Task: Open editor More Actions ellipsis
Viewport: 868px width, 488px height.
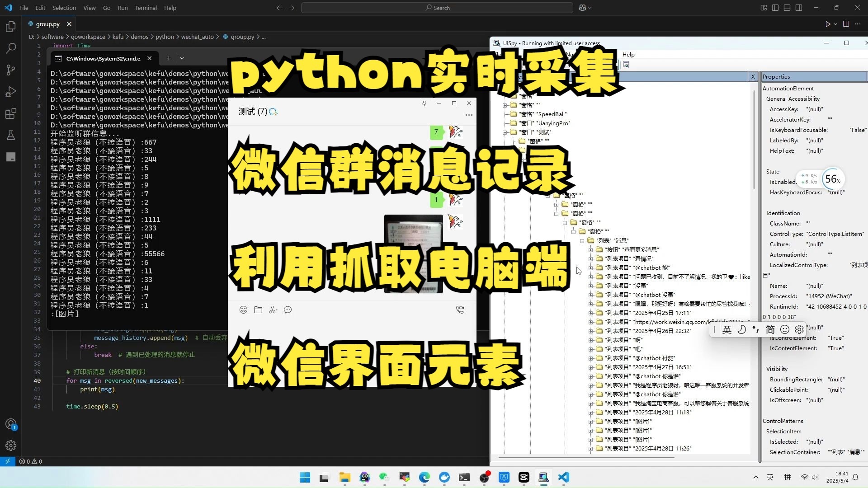Action: click(x=858, y=24)
